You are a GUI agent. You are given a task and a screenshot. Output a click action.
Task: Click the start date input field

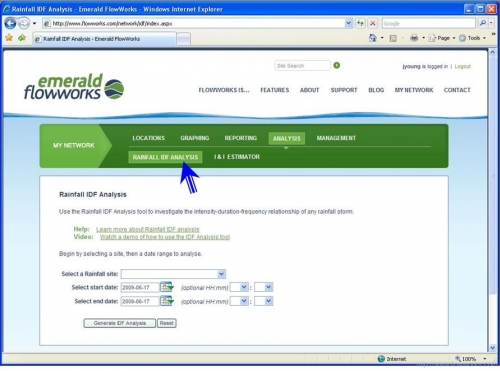pyautogui.click(x=140, y=287)
